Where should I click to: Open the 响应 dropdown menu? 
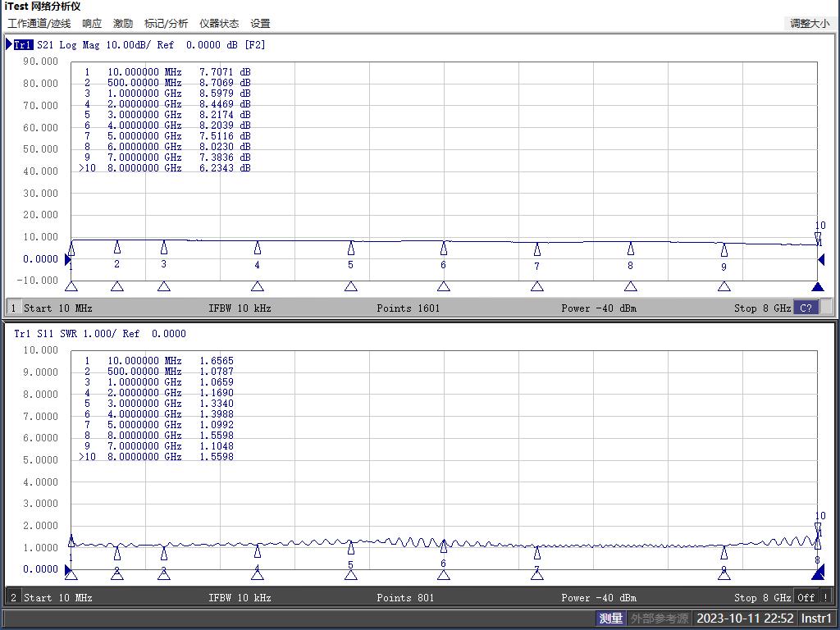pos(92,24)
